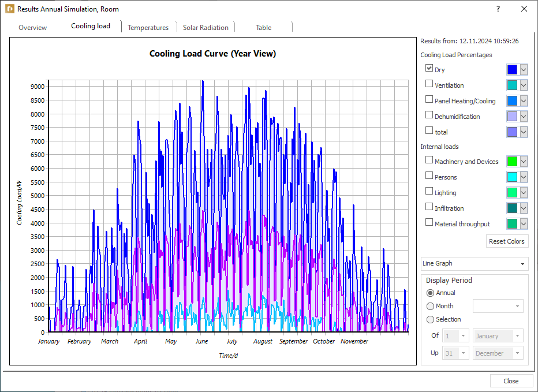538x392 pixels.
Task: Click the 9000 value on y-axis
Action: click(x=38, y=87)
